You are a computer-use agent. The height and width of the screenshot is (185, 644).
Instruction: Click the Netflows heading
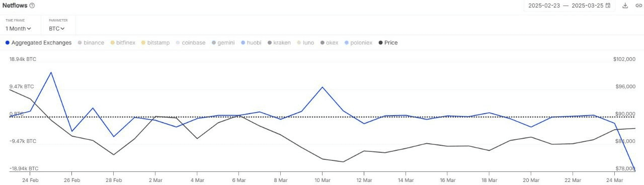point(15,6)
